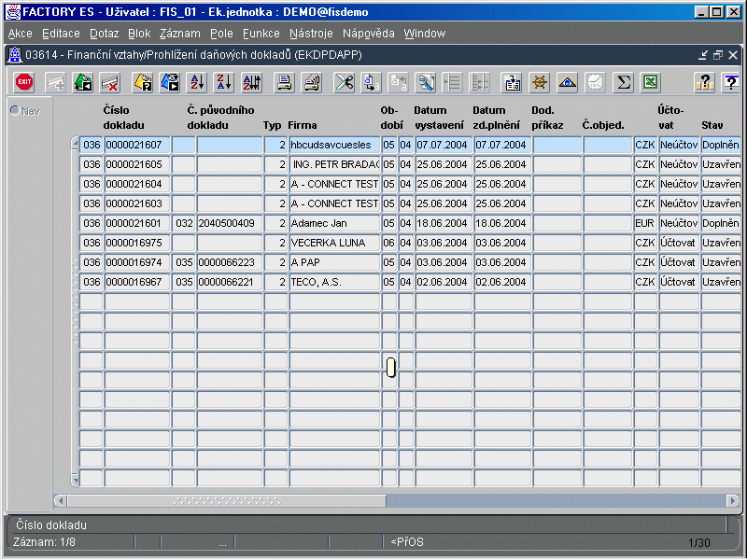Click the red EXIT toolbar icon
747x560 pixels.
coord(24,83)
